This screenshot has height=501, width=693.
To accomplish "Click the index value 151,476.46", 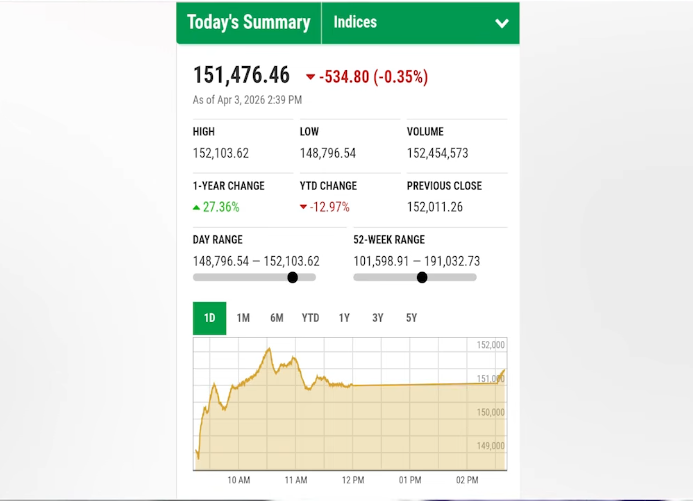I will (241, 76).
